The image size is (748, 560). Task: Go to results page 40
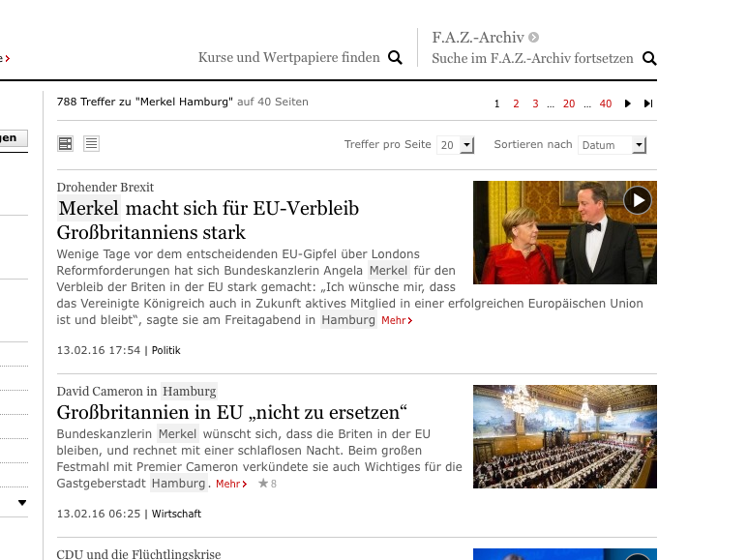pos(606,103)
